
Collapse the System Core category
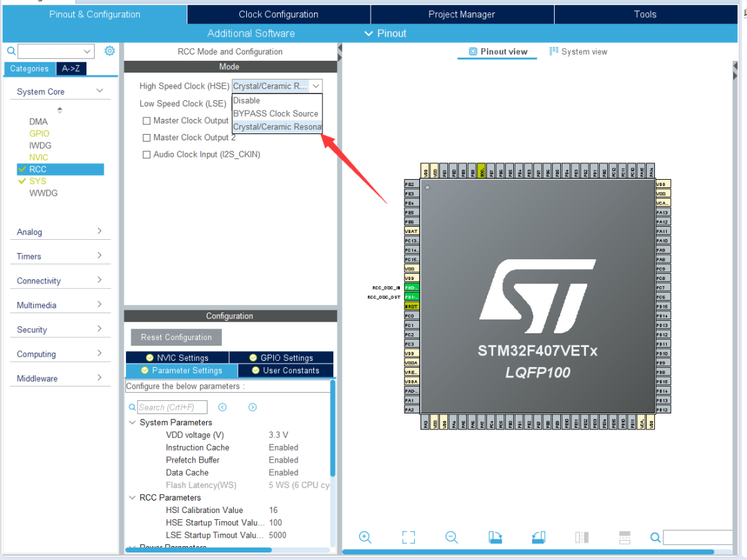pyautogui.click(x=100, y=91)
